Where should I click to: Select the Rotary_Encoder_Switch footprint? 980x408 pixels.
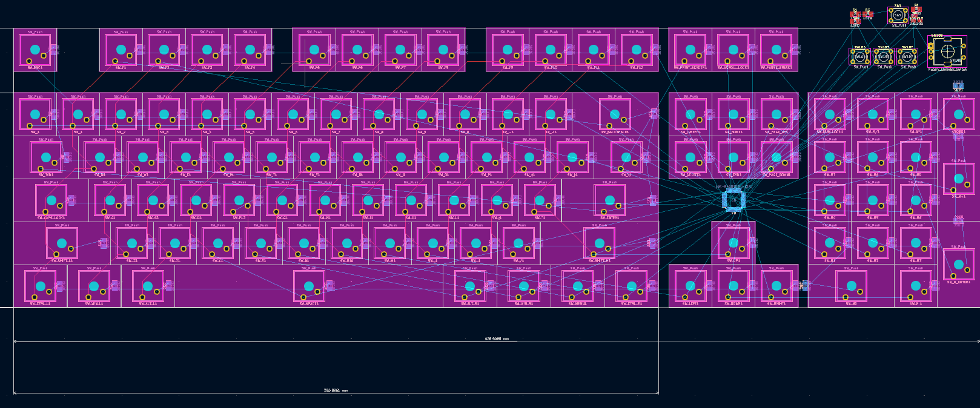click(947, 52)
